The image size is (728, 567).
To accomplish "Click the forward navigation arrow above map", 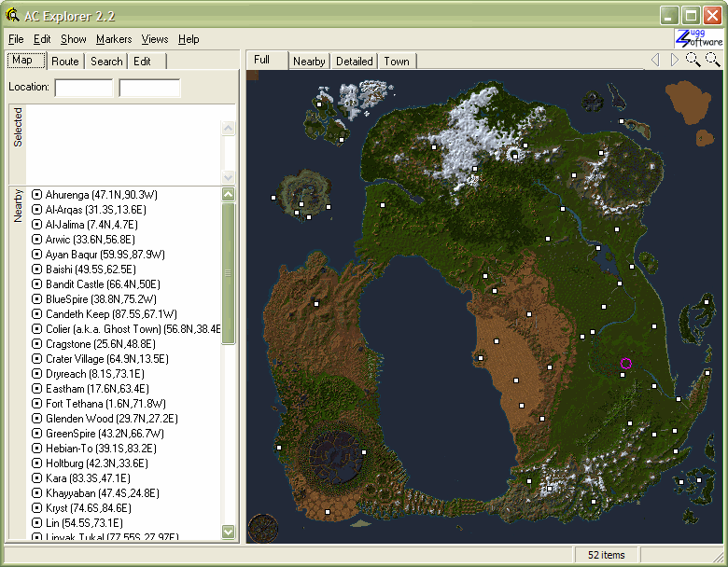I will 674,60.
